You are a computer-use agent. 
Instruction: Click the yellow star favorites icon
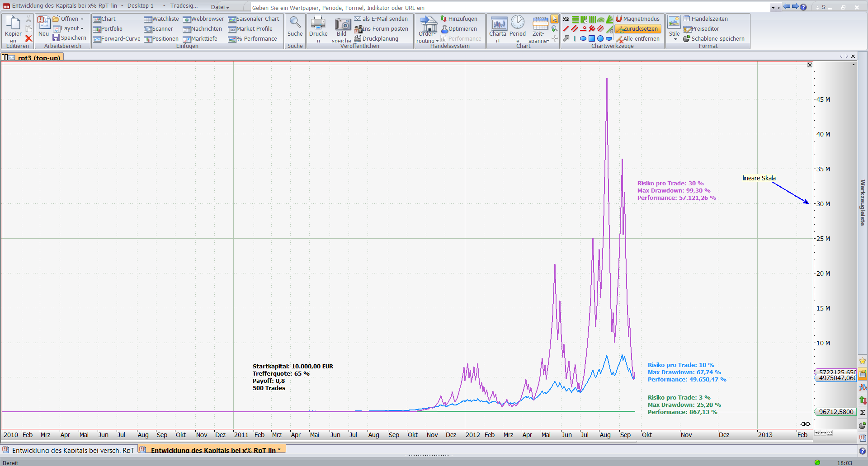863,361
